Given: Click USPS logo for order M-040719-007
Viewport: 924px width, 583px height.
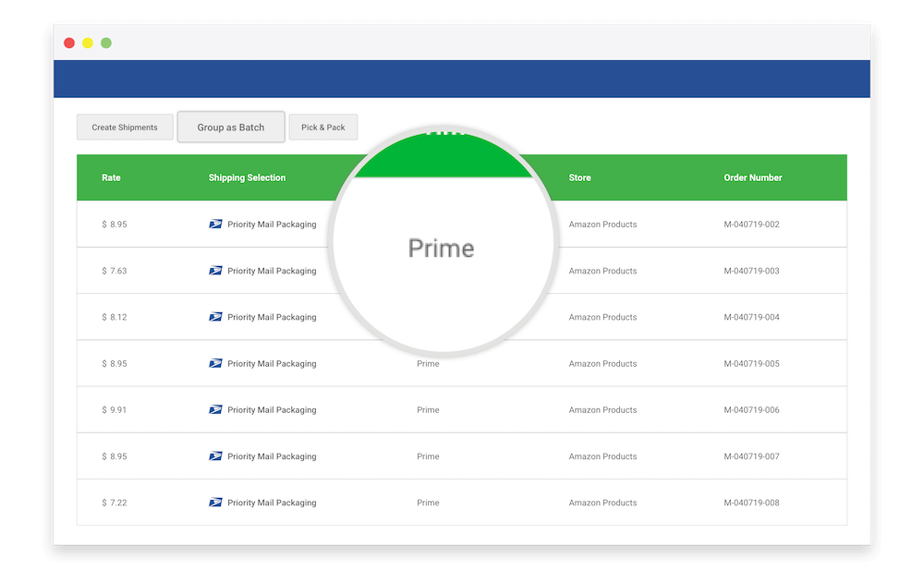Looking at the screenshot, I should pos(215,456).
